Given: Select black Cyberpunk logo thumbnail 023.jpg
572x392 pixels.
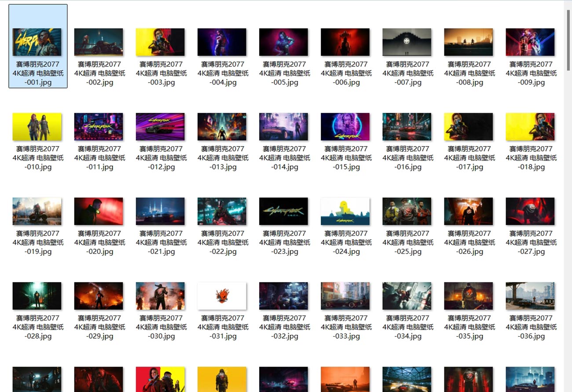Looking at the screenshot, I should click(283, 211).
